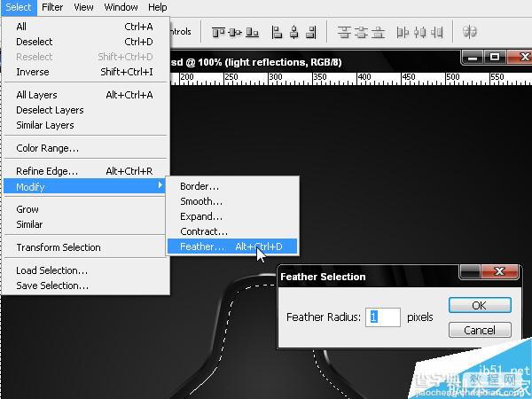The width and height of the screenshot is (532, 399).
Task: Confirm the Feather Selection dialog with OK
Action: 480,305
